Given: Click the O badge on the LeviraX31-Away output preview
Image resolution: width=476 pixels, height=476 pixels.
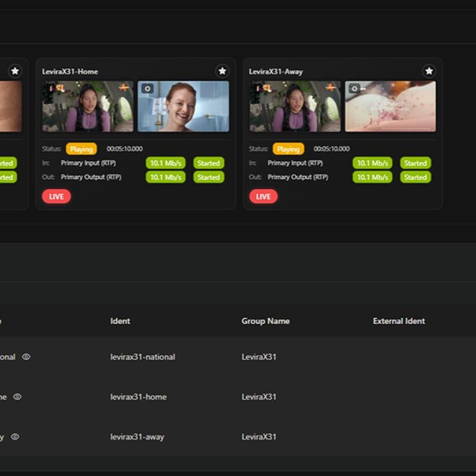Looking at the screenshot, I should tap(354, 89).
